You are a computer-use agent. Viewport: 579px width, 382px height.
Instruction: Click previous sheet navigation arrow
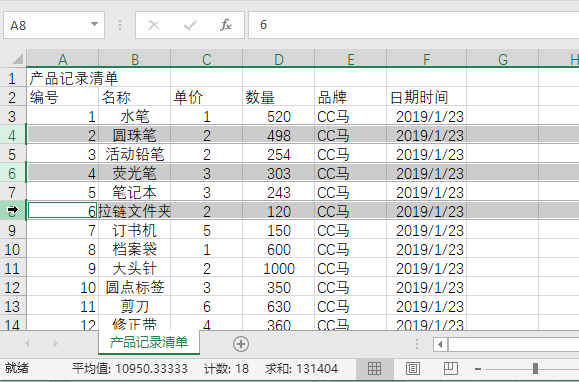coord(27,344)
